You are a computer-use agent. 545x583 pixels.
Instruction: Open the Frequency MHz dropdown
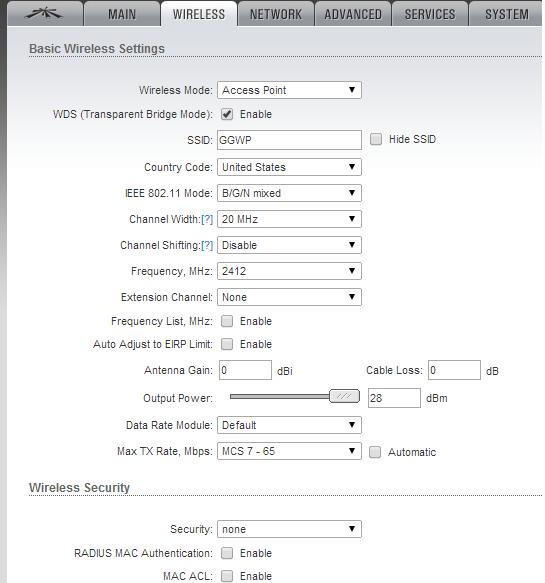289,271
